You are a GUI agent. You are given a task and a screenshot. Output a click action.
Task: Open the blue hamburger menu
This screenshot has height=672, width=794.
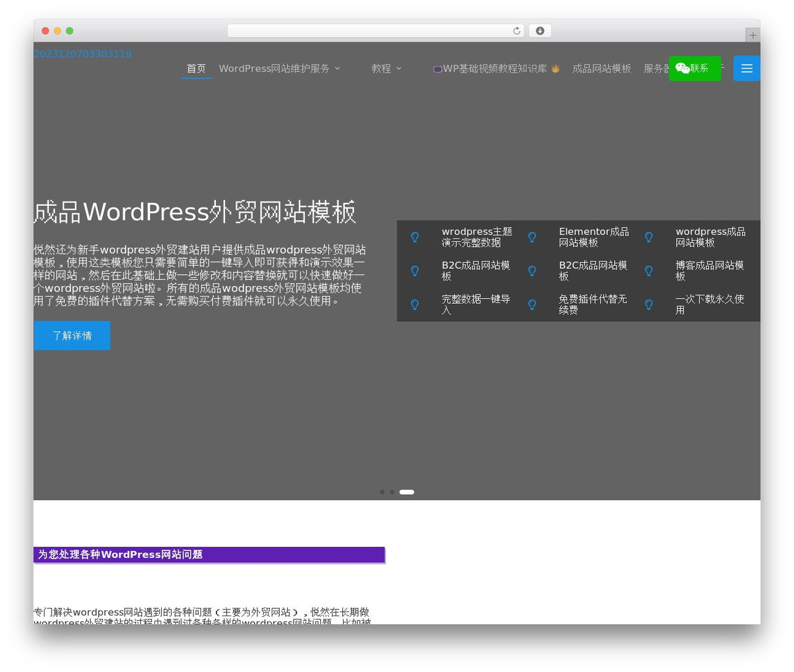(x=747, y=68)
